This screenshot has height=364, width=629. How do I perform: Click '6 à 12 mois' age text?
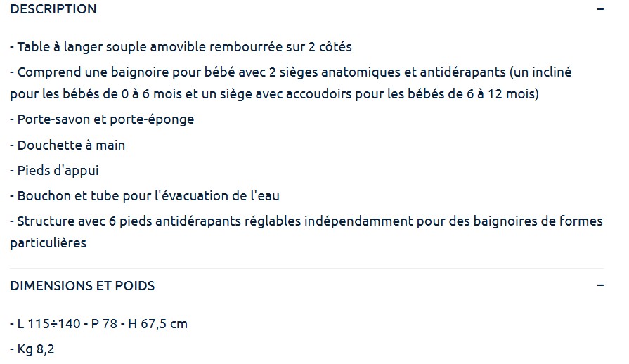506,94
